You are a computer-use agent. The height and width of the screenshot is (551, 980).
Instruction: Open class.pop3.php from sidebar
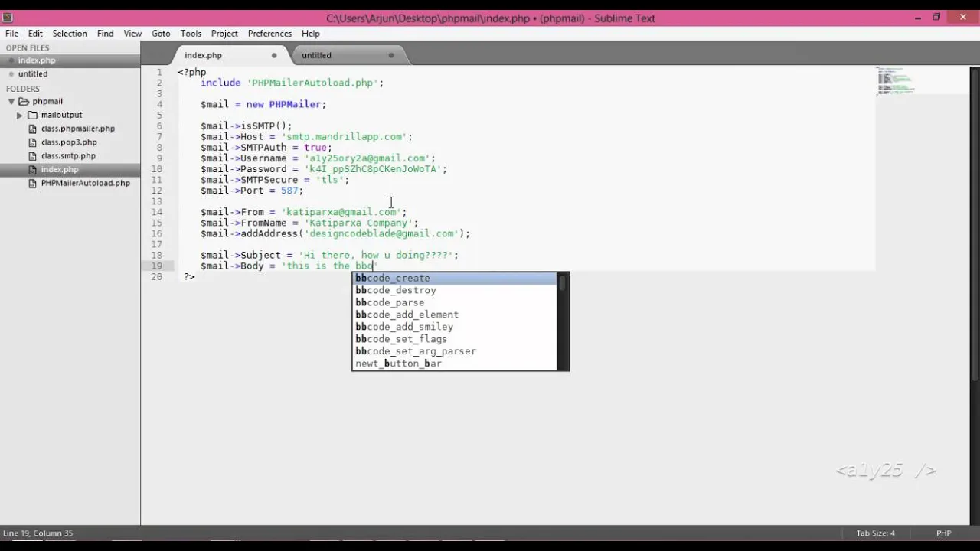tap(69, 142)
